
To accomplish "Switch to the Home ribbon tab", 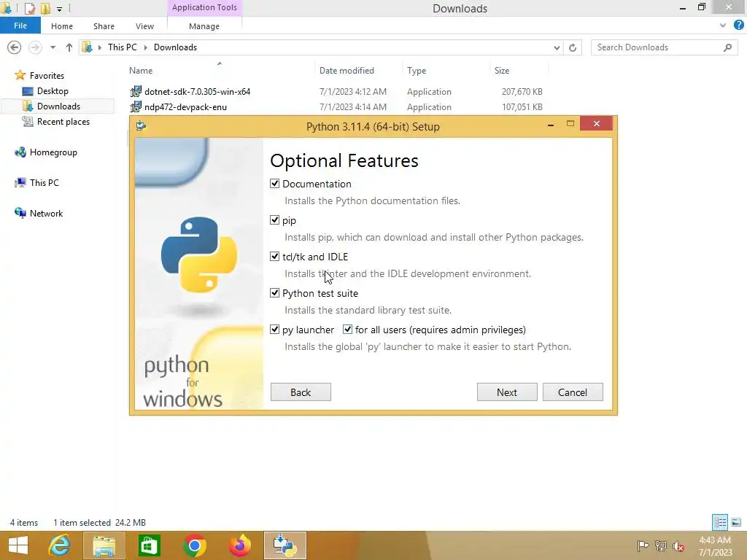I will point(62,26).
